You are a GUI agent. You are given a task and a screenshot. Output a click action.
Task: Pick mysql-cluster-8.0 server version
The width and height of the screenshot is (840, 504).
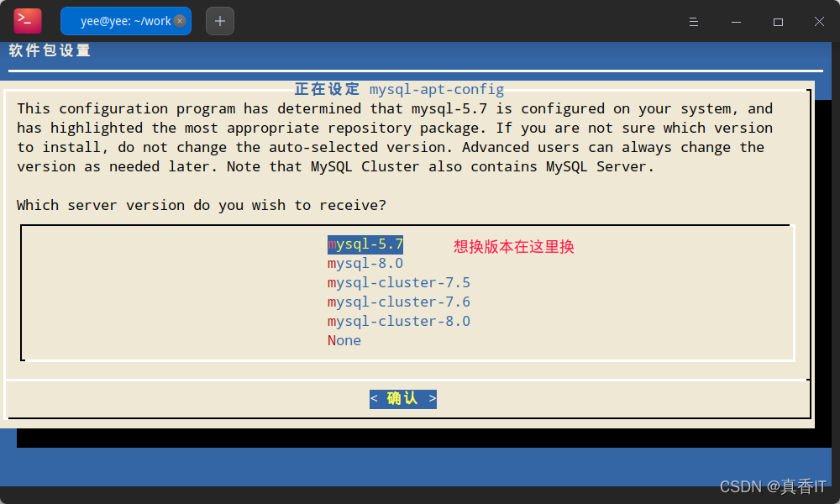398,322
